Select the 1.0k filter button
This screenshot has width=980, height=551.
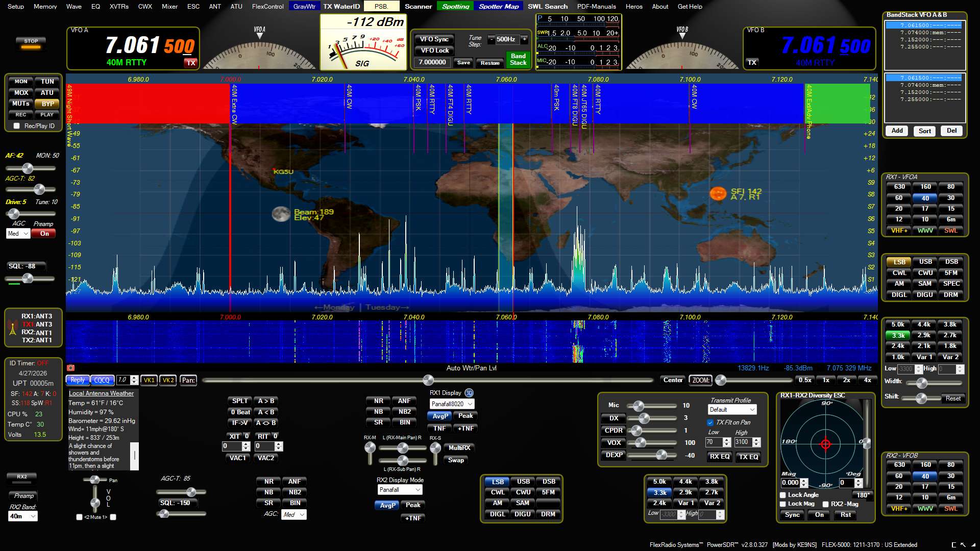click(x=898, y=357)
